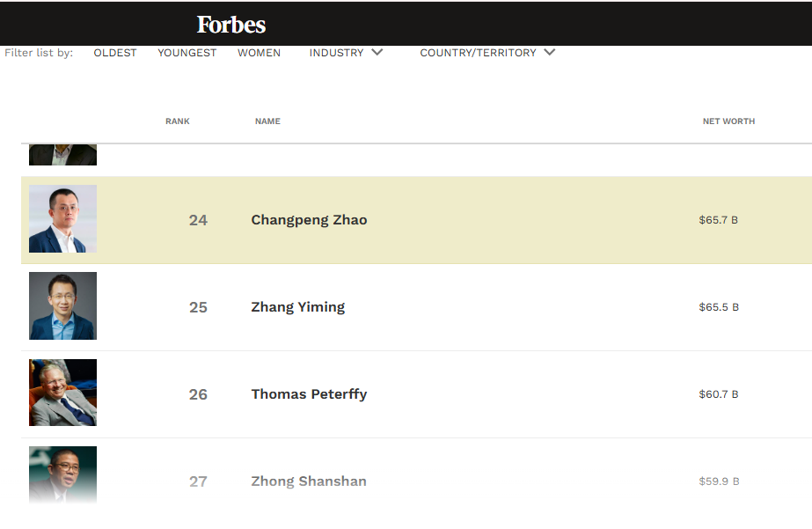Expand the COUNTRY/TERRITORY dropdown filter
This screenshot has height=529, width=812.
tap(478, 53)
